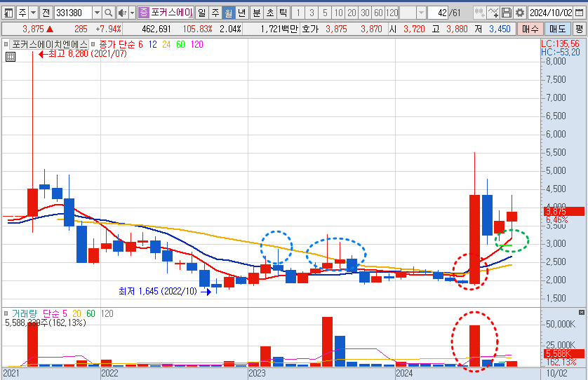The image size is (588, 380).
Task: Toggle the square marker before 거래량
Action: click(x=6, y=313)
